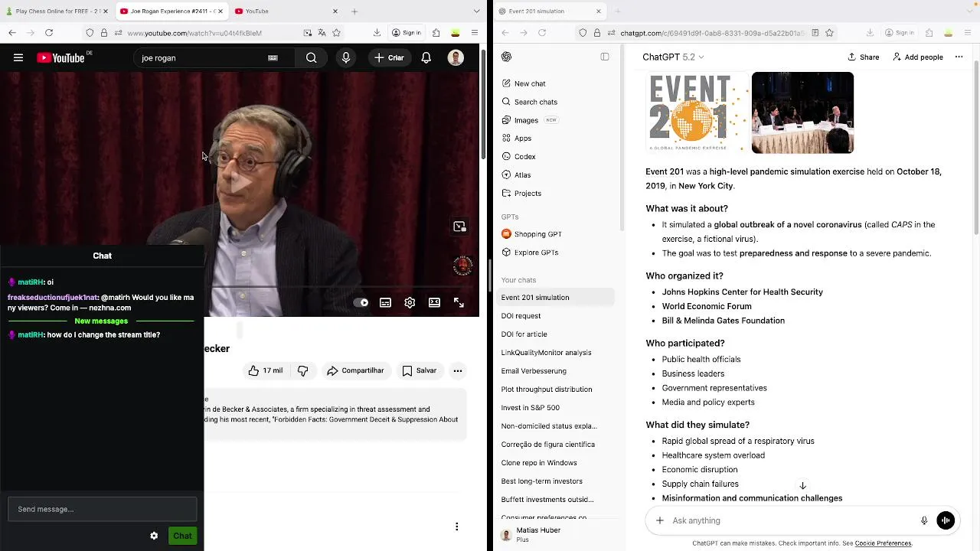This screenshot has width=980, height=551.
Task: Click Share in the ChatGPT header
Action: tap(864, 57)
